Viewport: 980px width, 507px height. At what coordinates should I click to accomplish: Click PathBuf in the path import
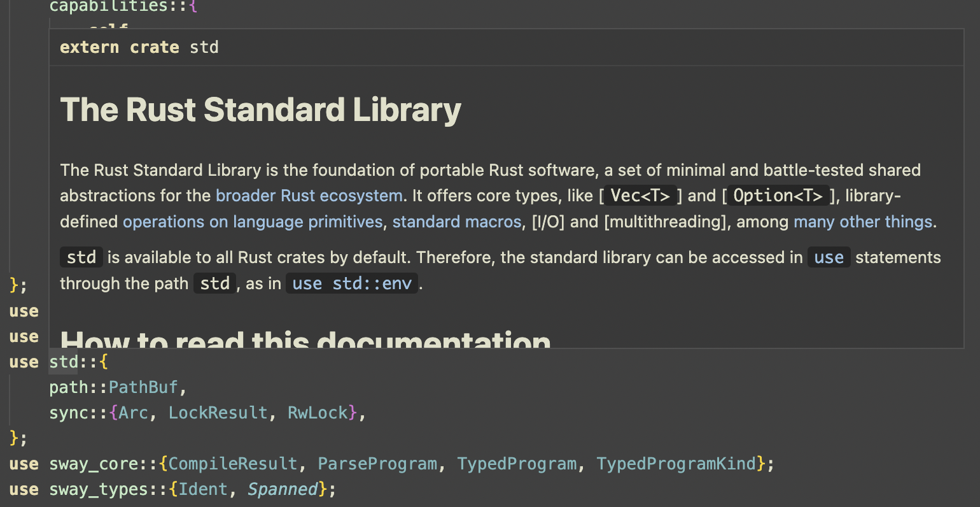pyautogui.click(x=143, y=387)
